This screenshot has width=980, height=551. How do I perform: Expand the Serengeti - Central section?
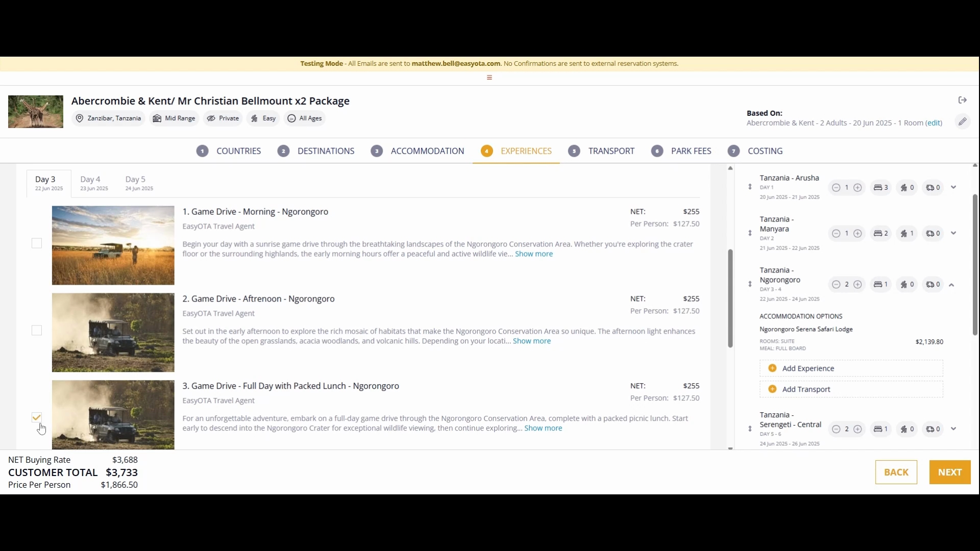(953, 429)
